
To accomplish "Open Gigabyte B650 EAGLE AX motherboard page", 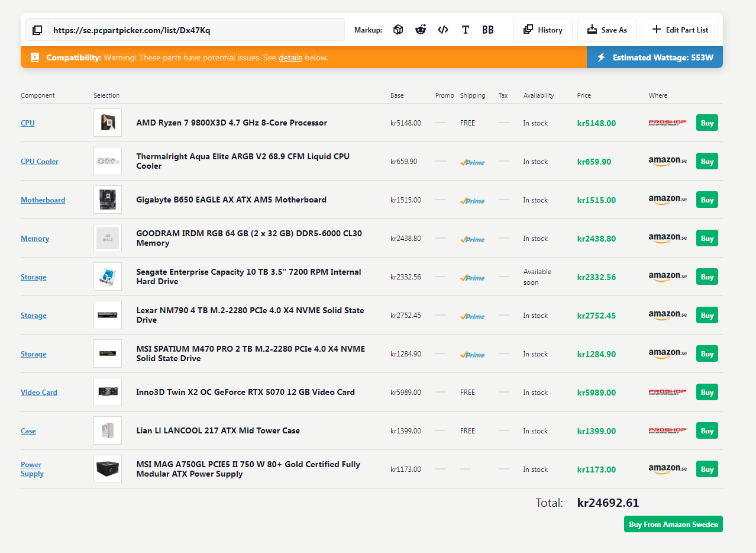I will pyautogui.click(x=231, y=200).
